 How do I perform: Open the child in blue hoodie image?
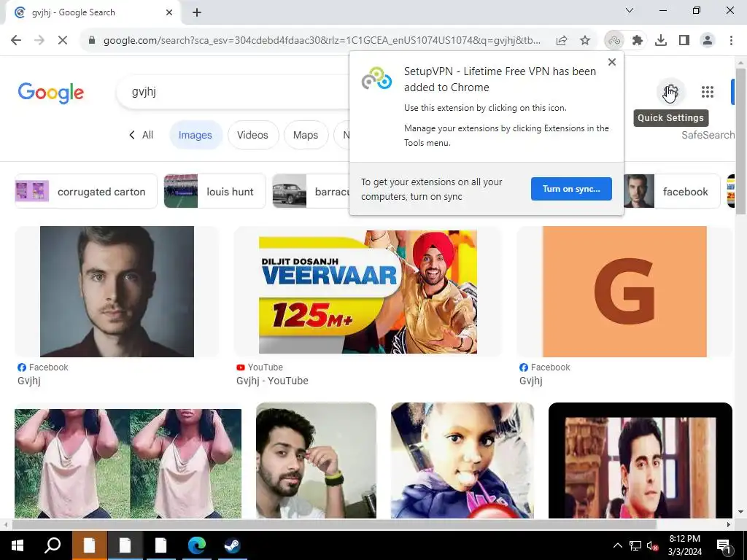point(462,461)
